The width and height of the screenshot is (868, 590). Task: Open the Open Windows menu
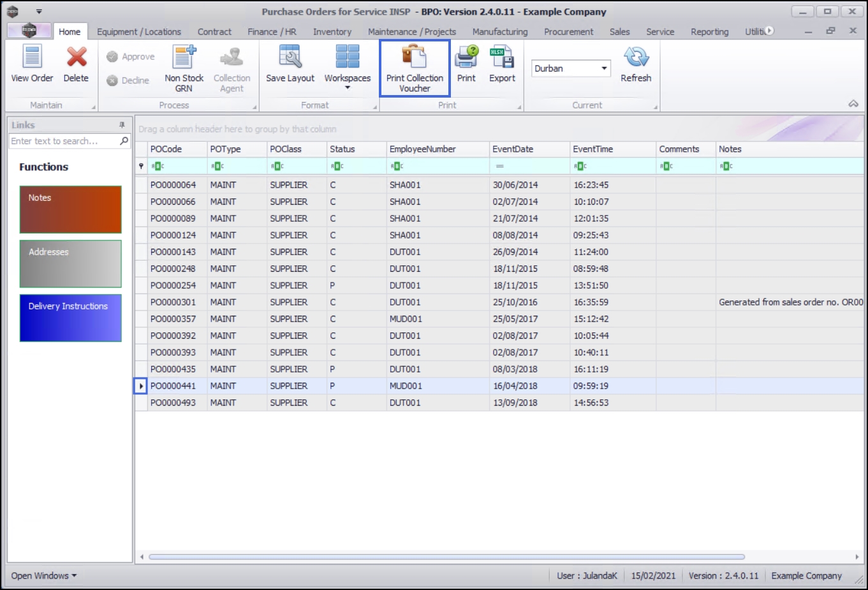click(43, 575)
